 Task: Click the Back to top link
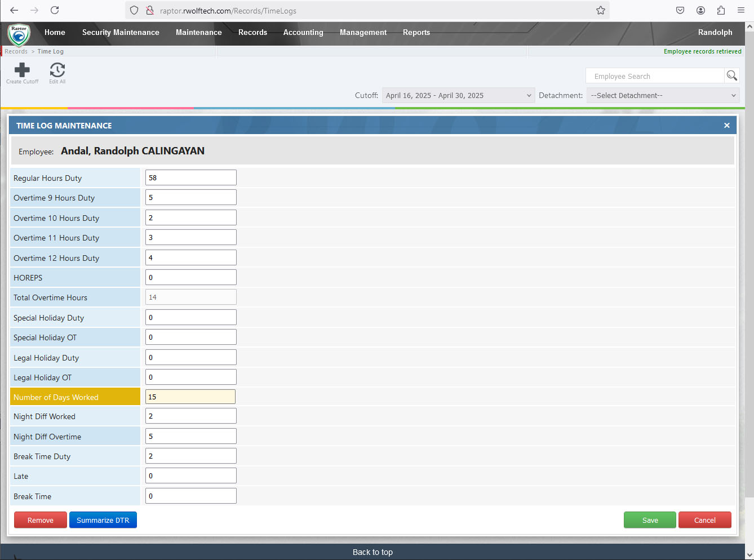[372, 552]
